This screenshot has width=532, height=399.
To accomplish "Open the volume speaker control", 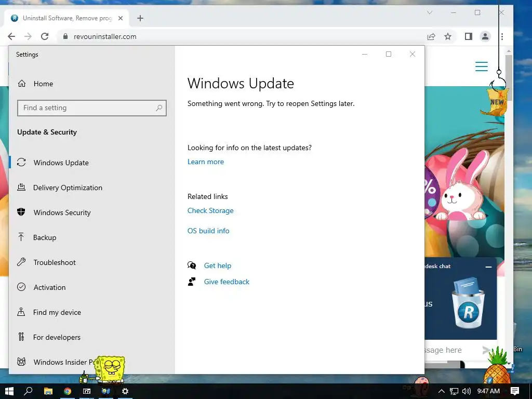I will 467,391.
